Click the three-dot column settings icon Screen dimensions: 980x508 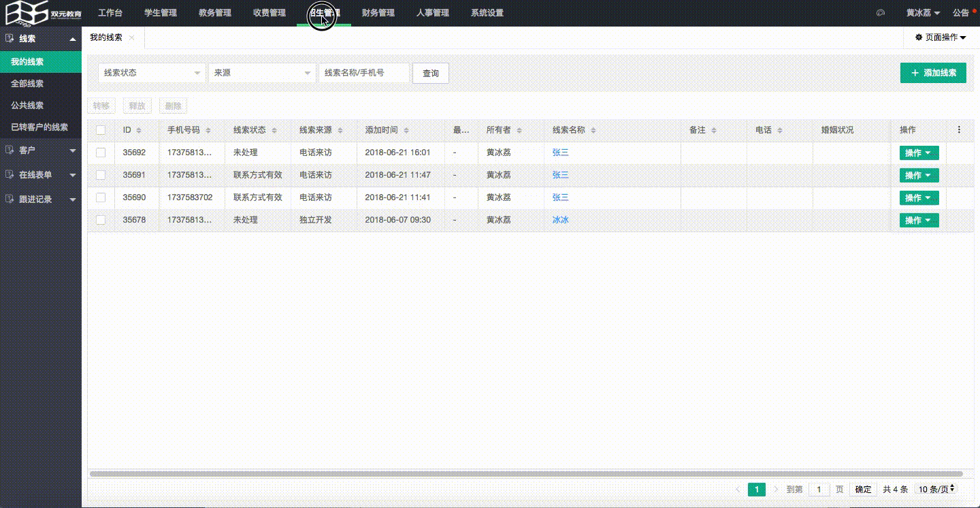point(959,129)
